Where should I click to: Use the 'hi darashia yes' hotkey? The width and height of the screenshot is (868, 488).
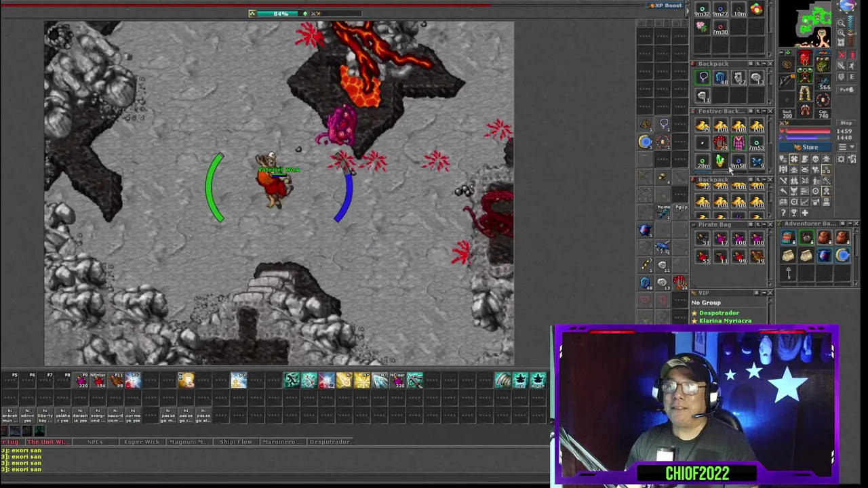80,415
